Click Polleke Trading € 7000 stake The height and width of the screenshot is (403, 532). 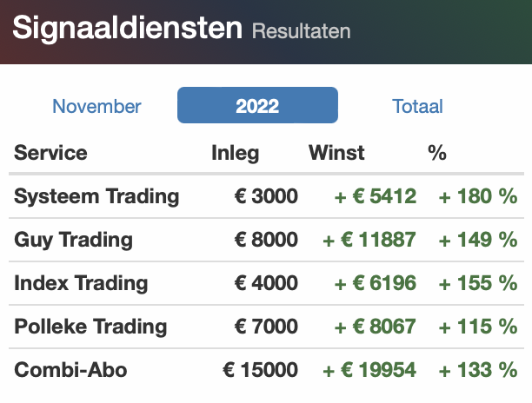266,327
